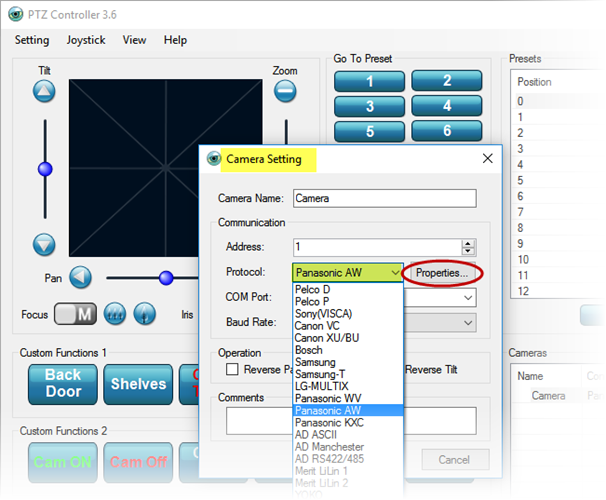Open the Setting menu
This screenshot has height=500, width=606.
[x=32, y=40]
